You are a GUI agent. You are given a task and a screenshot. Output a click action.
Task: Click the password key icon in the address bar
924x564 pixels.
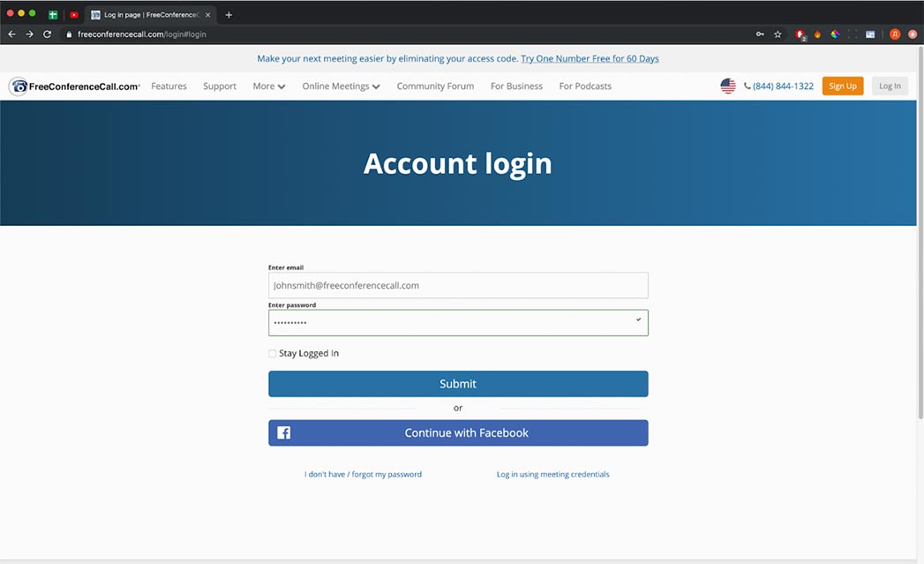pos(759,34)
